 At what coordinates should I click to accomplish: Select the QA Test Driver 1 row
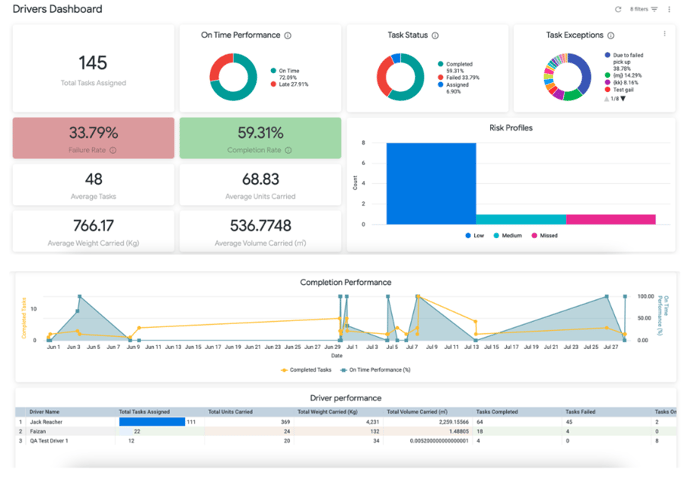pos(346,441)
